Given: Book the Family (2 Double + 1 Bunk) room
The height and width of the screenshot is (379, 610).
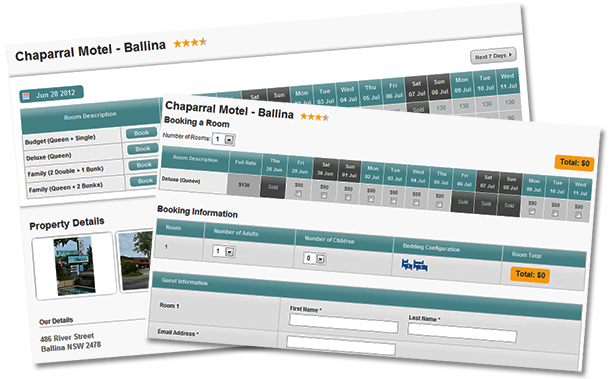Looking at the screenshot, I should (x=144, y=165).
